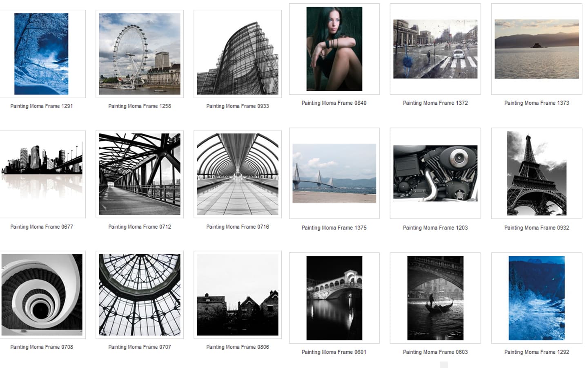This screenshot has width=588, height=368.
Task: Select the rainy street crosswalk painting
Action: tap(435, 49)
